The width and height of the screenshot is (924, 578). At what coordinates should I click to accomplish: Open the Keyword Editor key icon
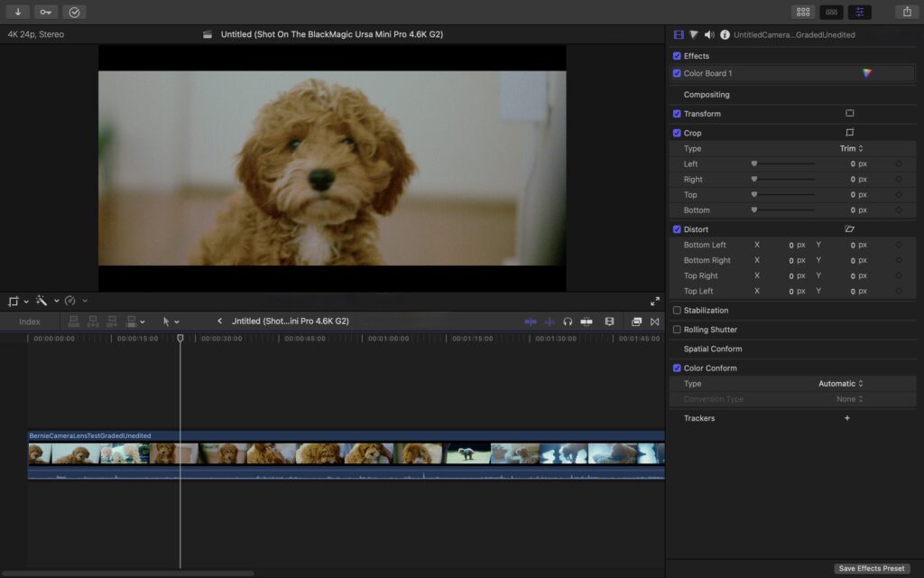(x=46, y=12)
